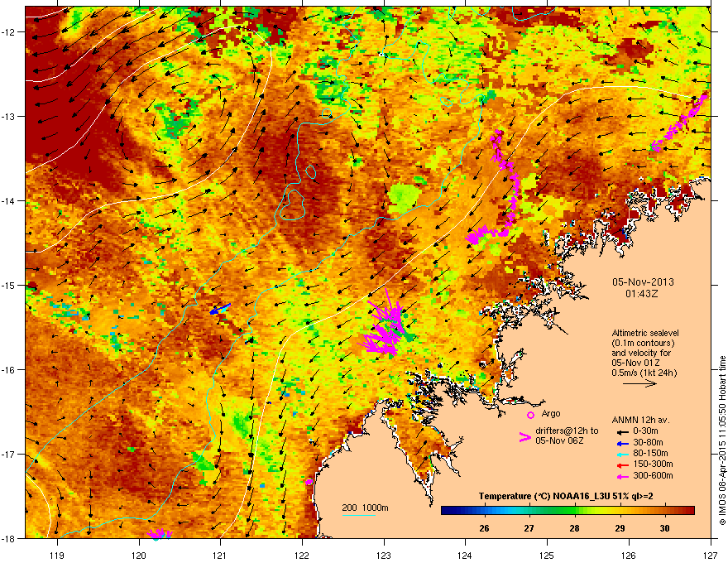The image size is (728, 563).
Task: Click latitude axis label -16
Action: [8, 370]
